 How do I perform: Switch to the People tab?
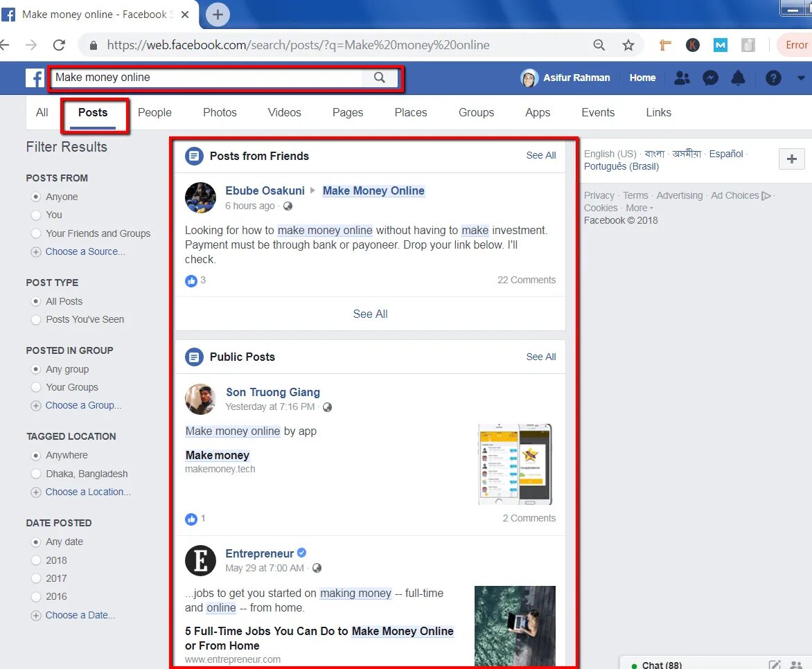(x=155, y=112)
